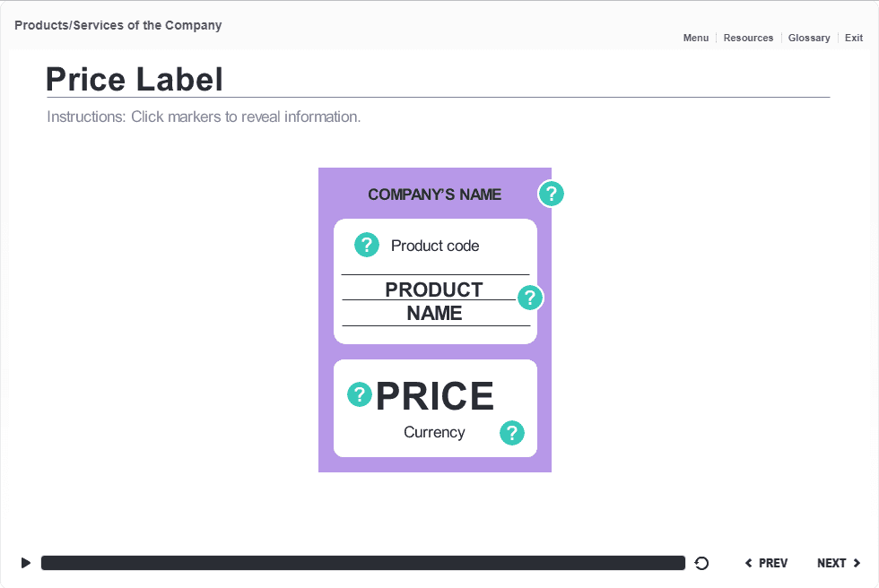Image resolution: width=879 pixels, height=588 pixels.
Task: Go to the previous slide with PREV
Action: 767,563
